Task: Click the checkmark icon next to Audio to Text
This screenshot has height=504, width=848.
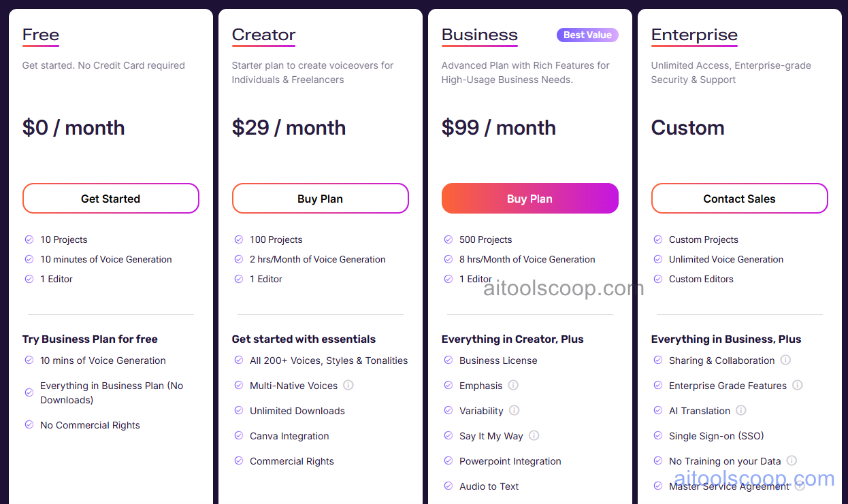Action: pyautogui.click(x=448, y=486)
